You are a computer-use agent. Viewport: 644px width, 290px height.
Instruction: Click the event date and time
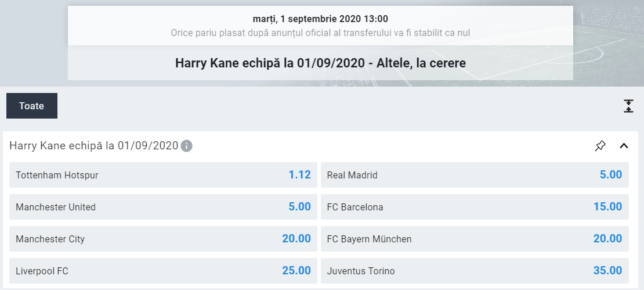click(320, 19)
